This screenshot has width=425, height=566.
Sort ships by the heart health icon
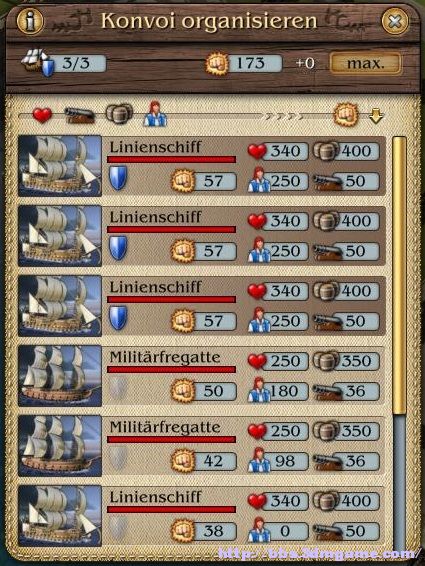[x=42, y=115]
